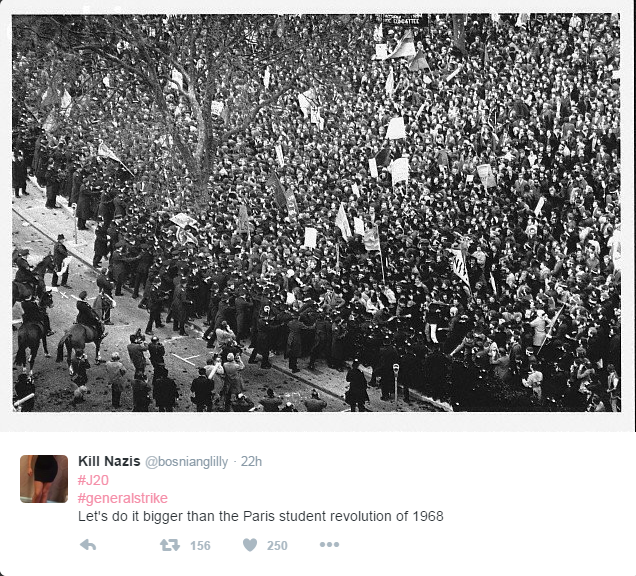Open the Kill Nazis display name link
Screen dimensions: 636x576
tap(109, 461)
